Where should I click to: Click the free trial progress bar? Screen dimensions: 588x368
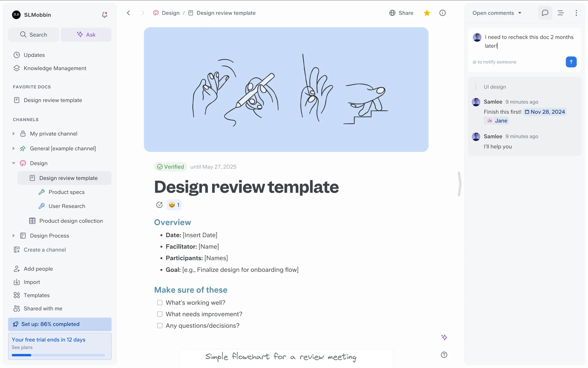point(58,355)
